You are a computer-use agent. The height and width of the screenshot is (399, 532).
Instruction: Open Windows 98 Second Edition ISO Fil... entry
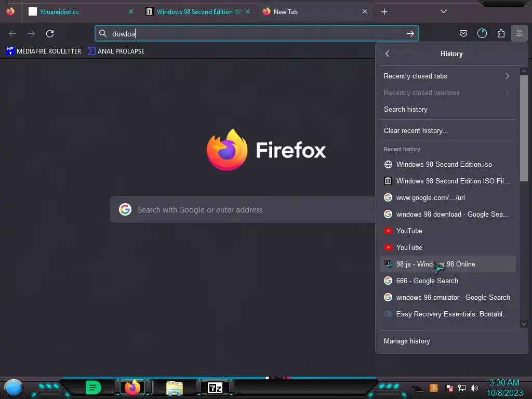[x=447, y=181]
